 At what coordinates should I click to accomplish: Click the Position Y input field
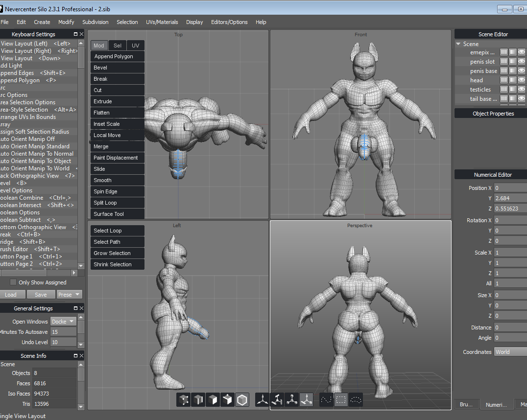click(x=510, y=198)
